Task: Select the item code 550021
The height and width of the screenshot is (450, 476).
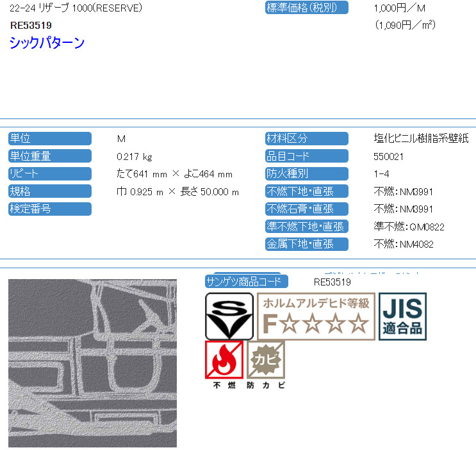Action: [389, 157]
